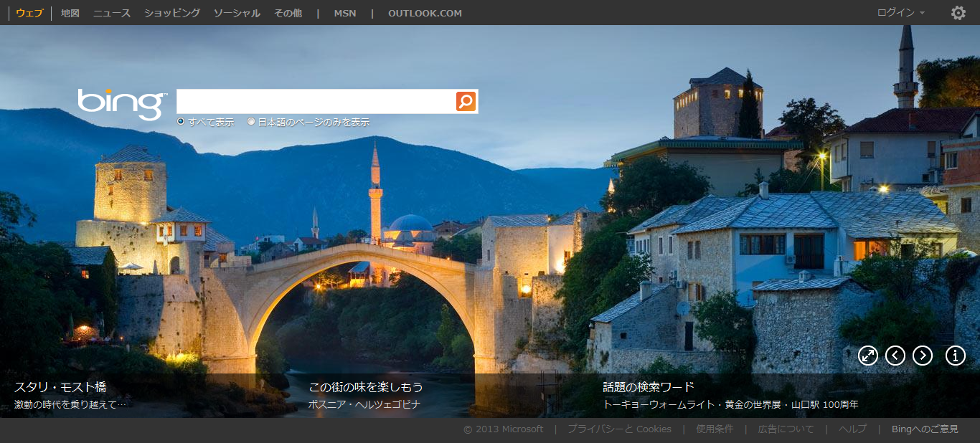Select 日本語のページのみを表示 radio option
Image resolution: width=980 pixels, height=443 pixels.
click(x=251, y=122)
